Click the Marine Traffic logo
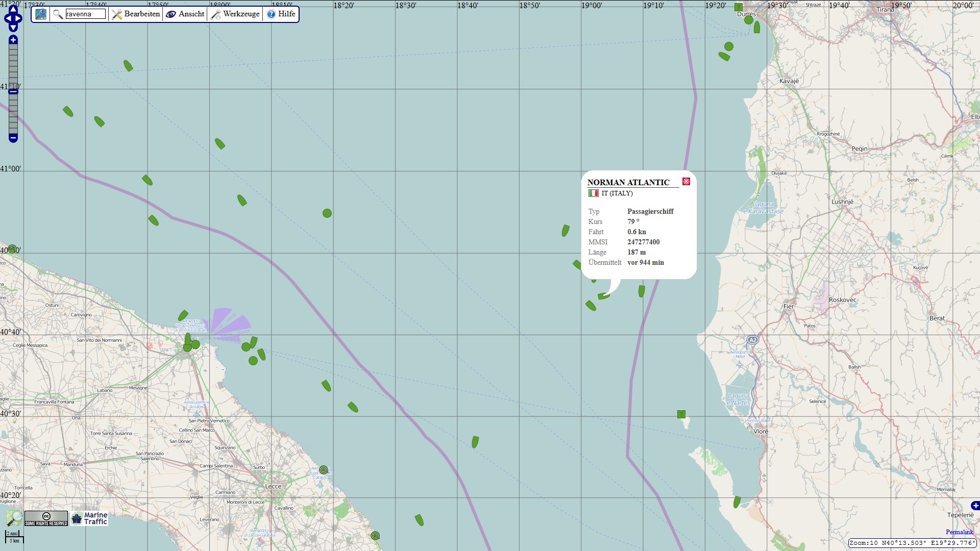Image resolution: width=980 pixels, height=551 pixels. pyautogui.click(x=90, y=518)
